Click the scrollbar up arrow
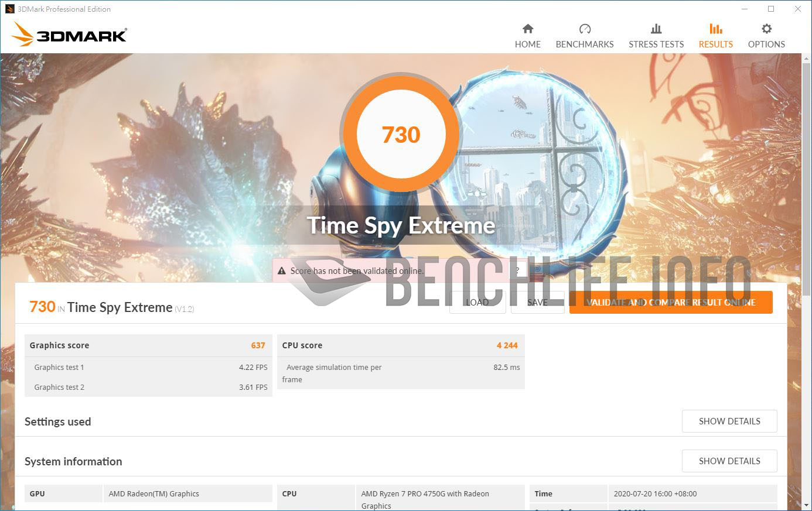 [x=807, y=58]
